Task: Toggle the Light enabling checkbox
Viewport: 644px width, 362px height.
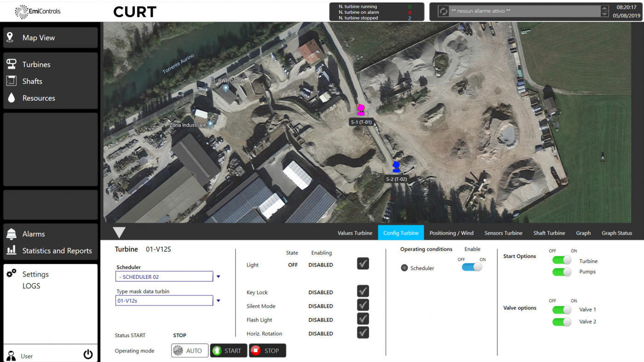Action: pyautogui.click(x=363, y=264)
